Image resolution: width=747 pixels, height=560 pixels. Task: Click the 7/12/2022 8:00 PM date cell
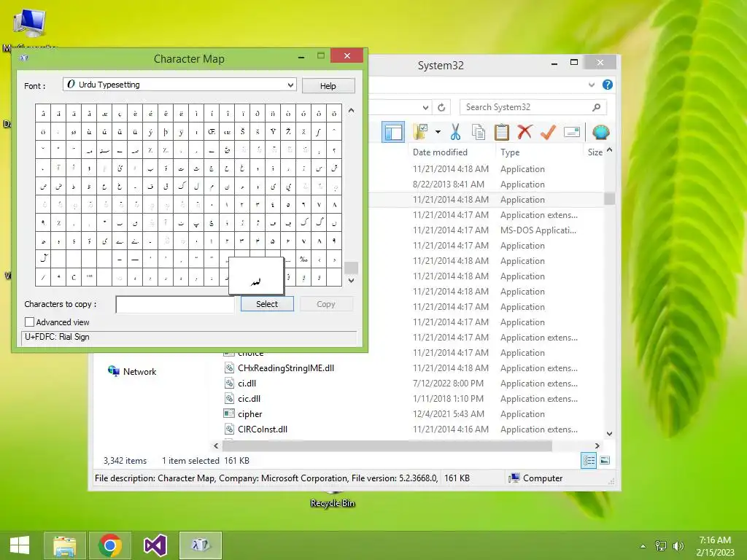(x=449, y=384)
